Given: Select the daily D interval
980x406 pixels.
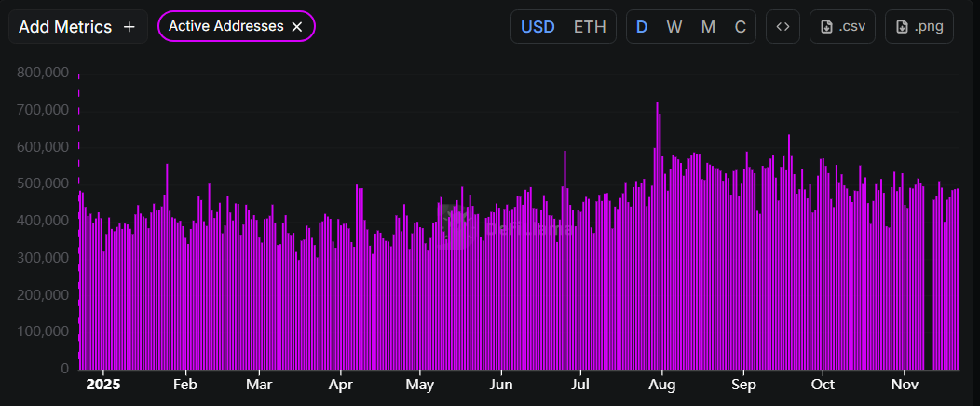Looking at the screenshot, I should pyautogui.click(x=642, y=27).
